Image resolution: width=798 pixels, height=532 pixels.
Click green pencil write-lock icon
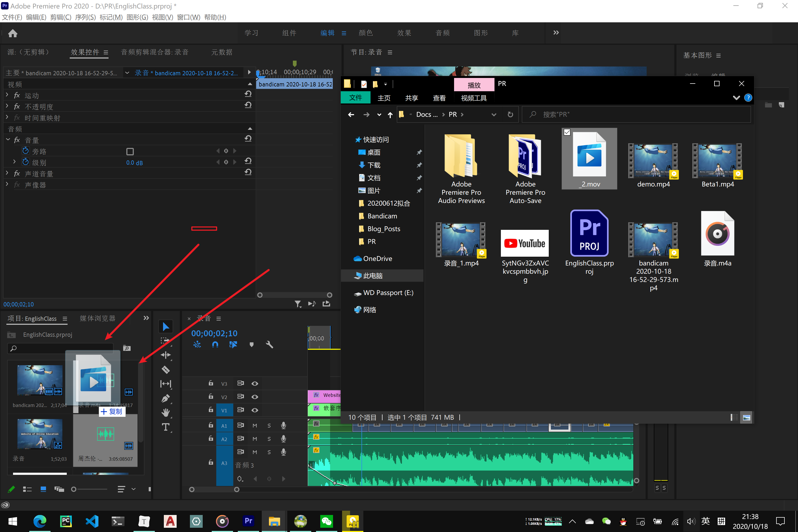[x=11, y=489]
